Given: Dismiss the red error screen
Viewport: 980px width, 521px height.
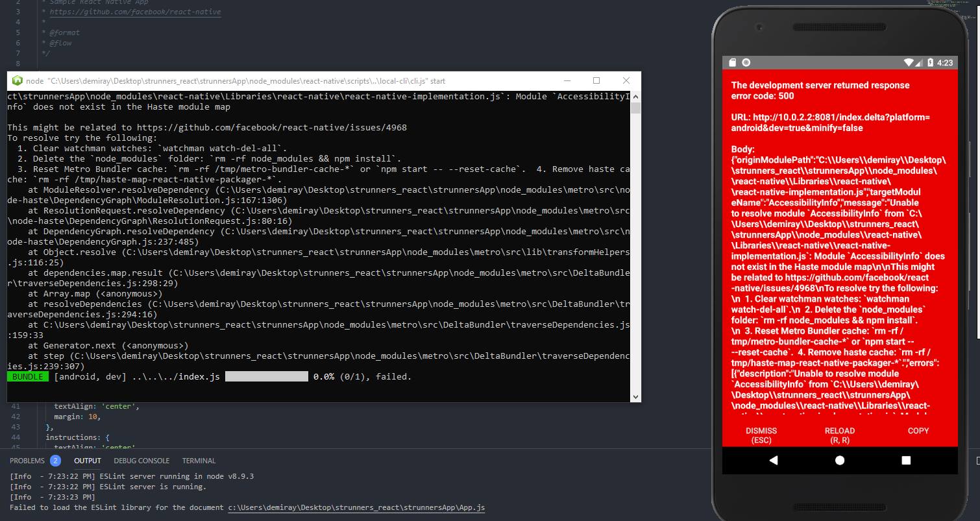Looking at the screenshot, I should pyautogui.click(x=761, y=435).
